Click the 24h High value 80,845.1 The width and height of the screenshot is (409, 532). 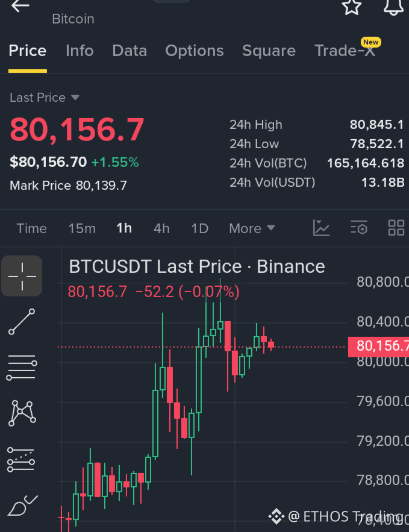click(x=377, y=125)
